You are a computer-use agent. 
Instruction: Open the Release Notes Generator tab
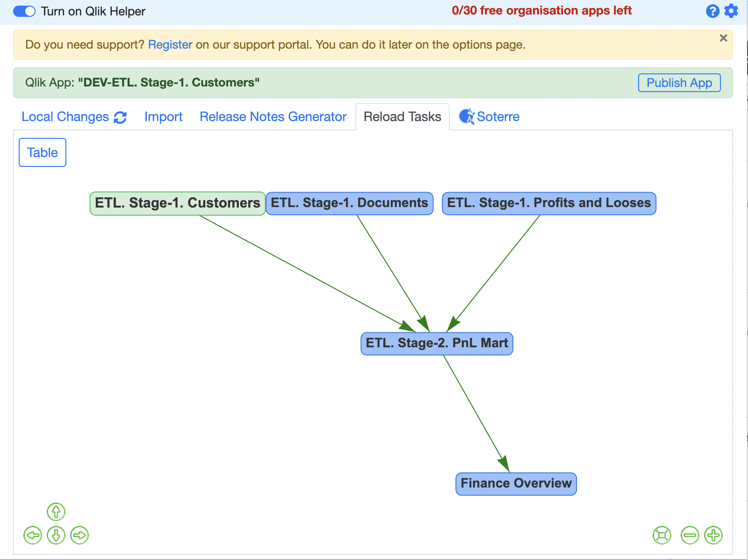(273, 117)
